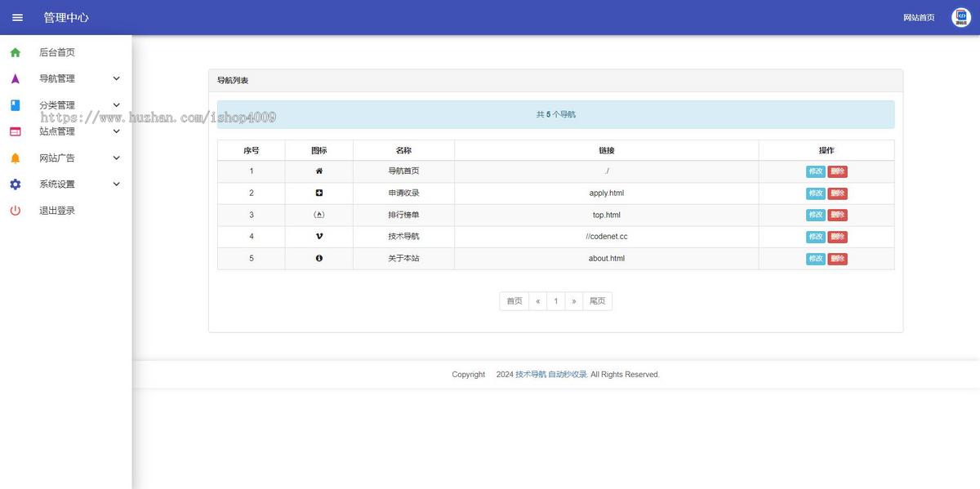The width and height of the screenshot is (980, 489).
Task: Expand 分类管理 chevron
Action: point(116,105)
